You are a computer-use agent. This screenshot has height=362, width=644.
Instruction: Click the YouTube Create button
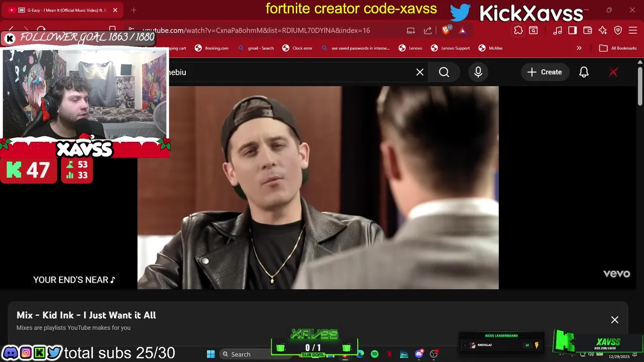pyautogui.click(x=544, y=72)
